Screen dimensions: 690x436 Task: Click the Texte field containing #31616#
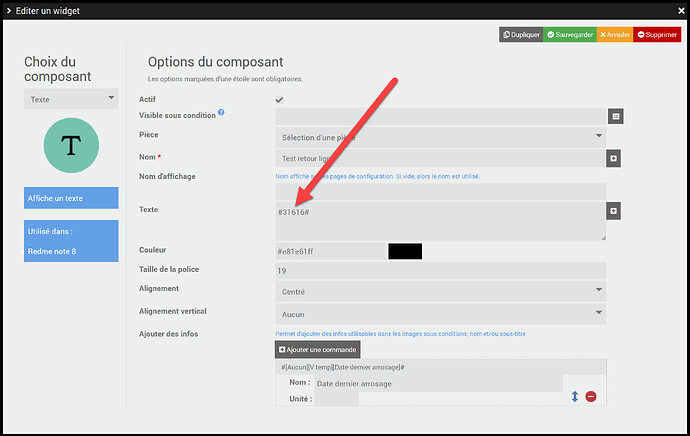click(440, 220)
